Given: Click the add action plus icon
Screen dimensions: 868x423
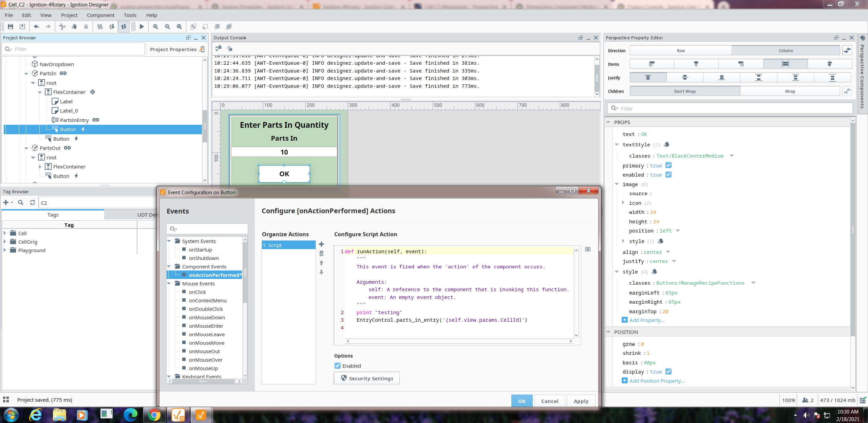Looking at the screenshot, I should coord(321,244).
